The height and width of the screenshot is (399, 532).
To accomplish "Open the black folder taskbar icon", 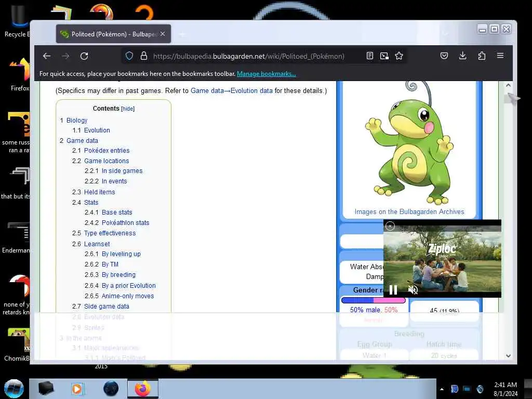I will (46, 389).
